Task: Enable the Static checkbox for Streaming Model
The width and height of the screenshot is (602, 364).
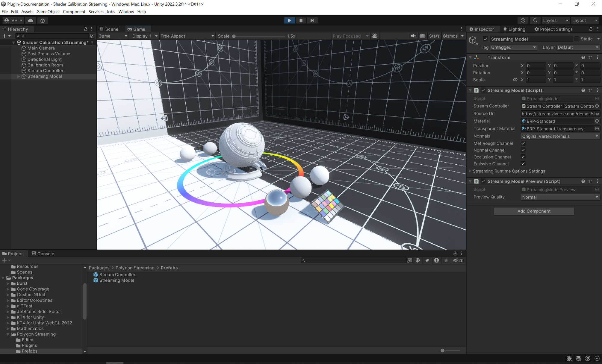Action: tap(577, 39)
